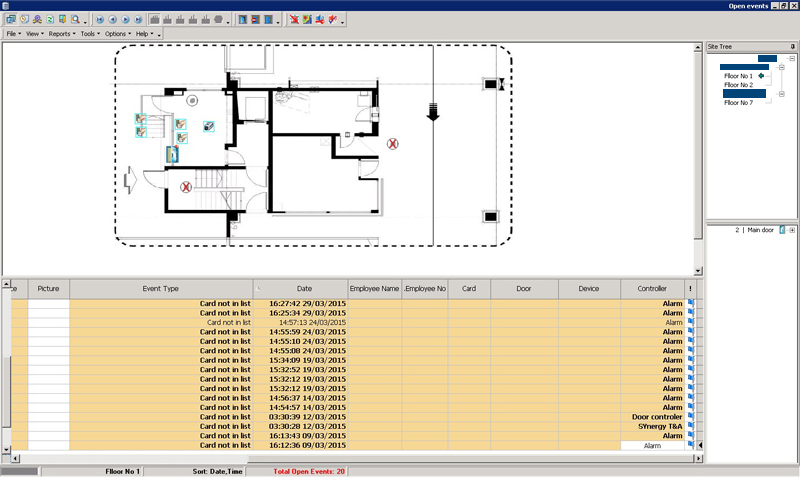Open the Reports menu

tap(61, 34)
